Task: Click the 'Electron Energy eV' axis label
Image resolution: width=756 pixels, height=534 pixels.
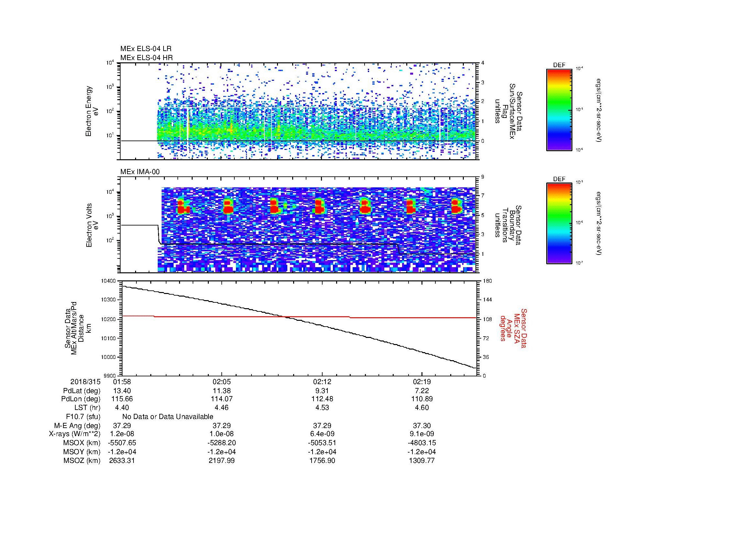Action: coord(92,111)
